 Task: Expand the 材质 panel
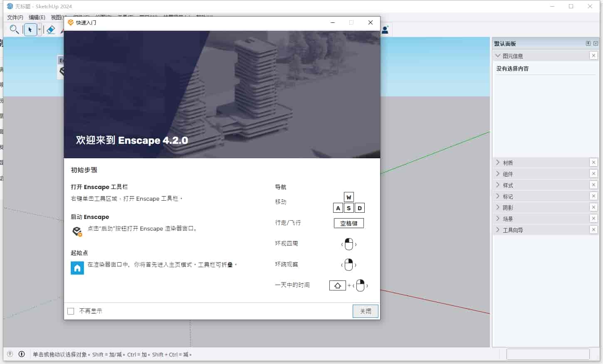click(x=499, y=162)
